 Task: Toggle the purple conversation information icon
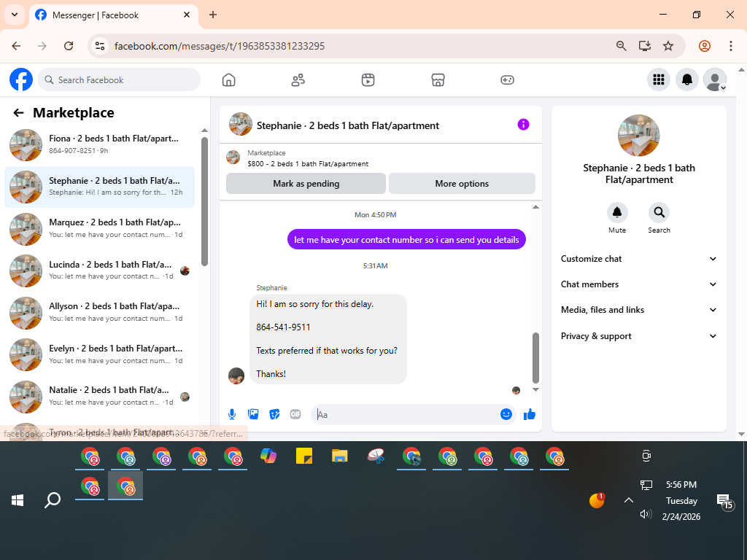click(x=523, y=125)
